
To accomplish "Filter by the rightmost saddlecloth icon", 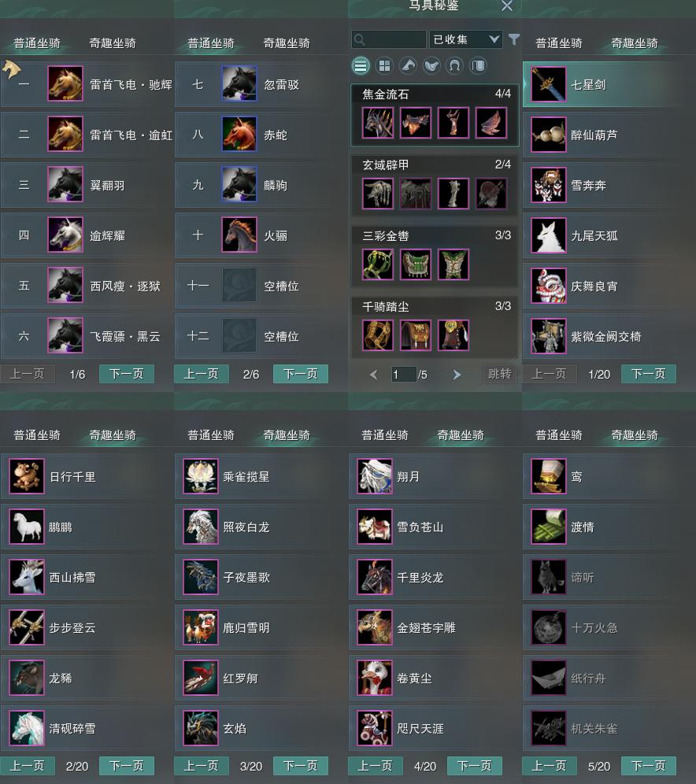I will (478, 65).
